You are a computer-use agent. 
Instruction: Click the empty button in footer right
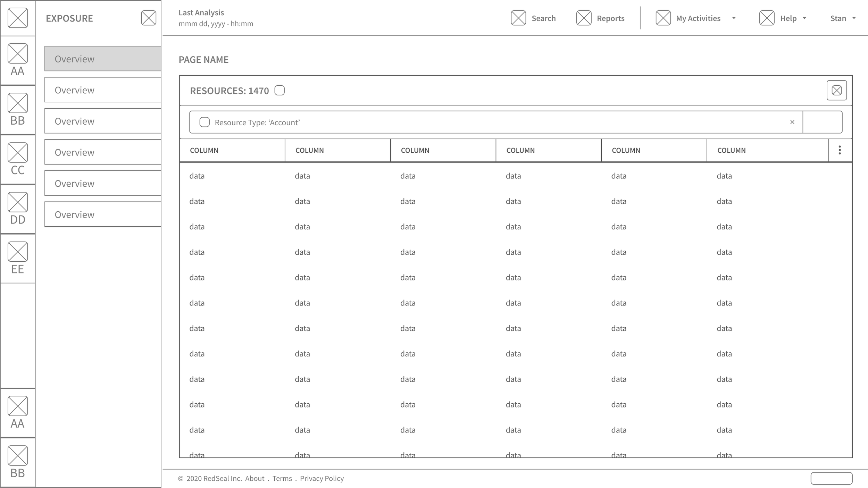tap(831, 478)
